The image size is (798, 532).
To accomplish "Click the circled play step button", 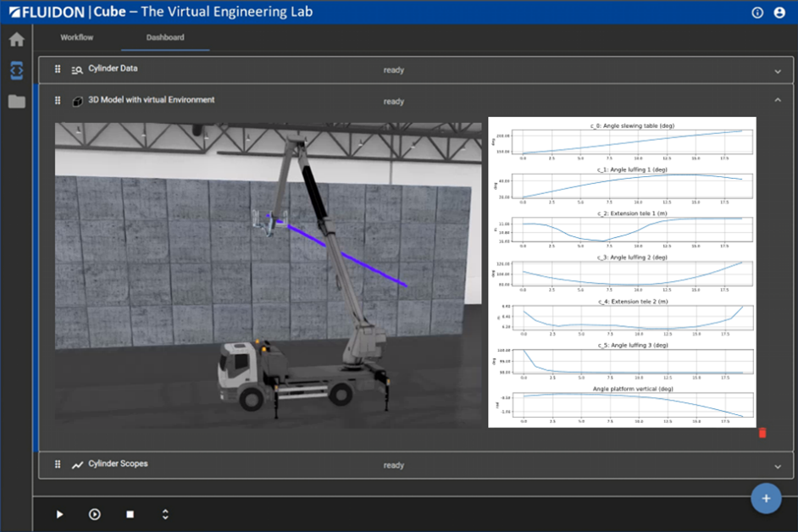I will point(95,514).
